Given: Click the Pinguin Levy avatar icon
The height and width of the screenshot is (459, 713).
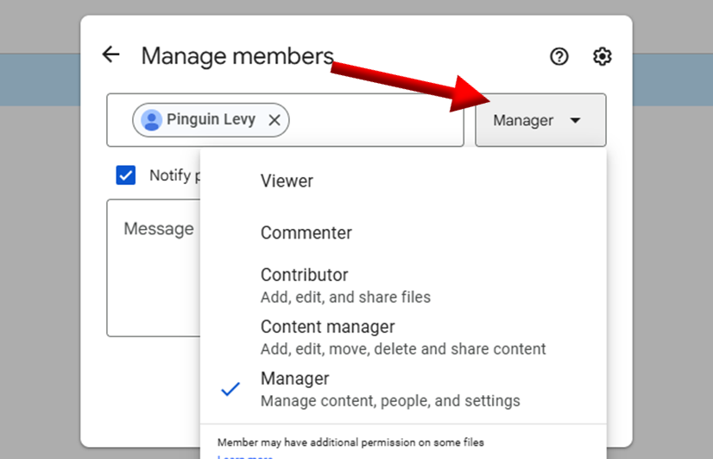Looking at the screenshot, I should tap(152, 120).
